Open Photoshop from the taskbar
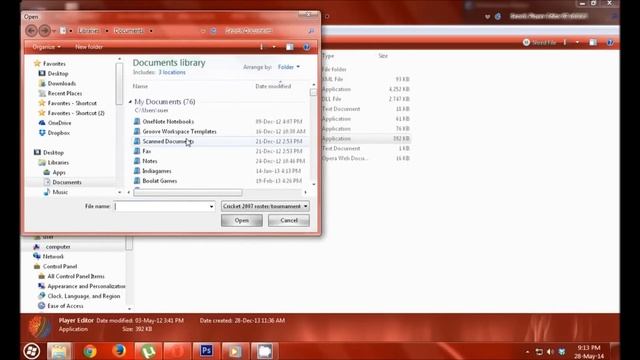Screen dimensions: 640x360 click(x=207, y=351)
